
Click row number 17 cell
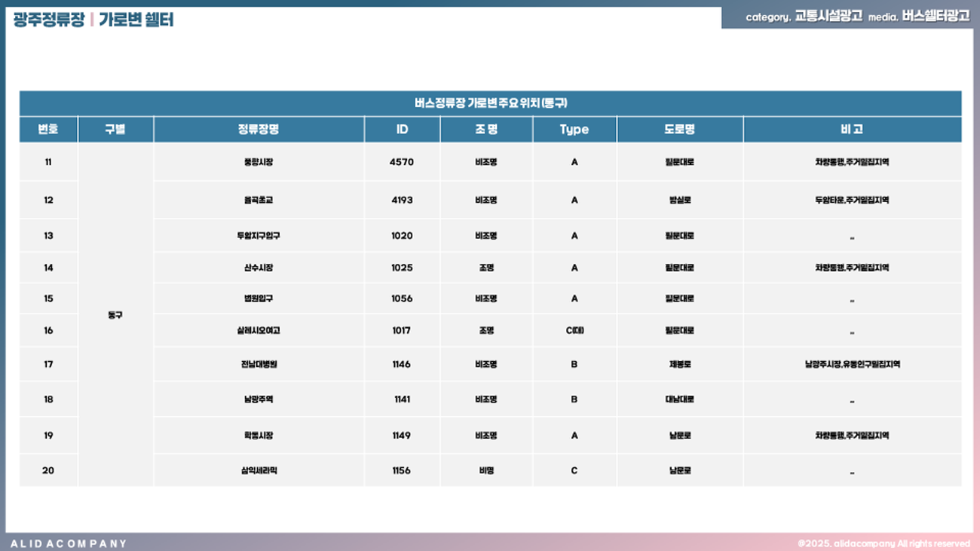point(48,364)
